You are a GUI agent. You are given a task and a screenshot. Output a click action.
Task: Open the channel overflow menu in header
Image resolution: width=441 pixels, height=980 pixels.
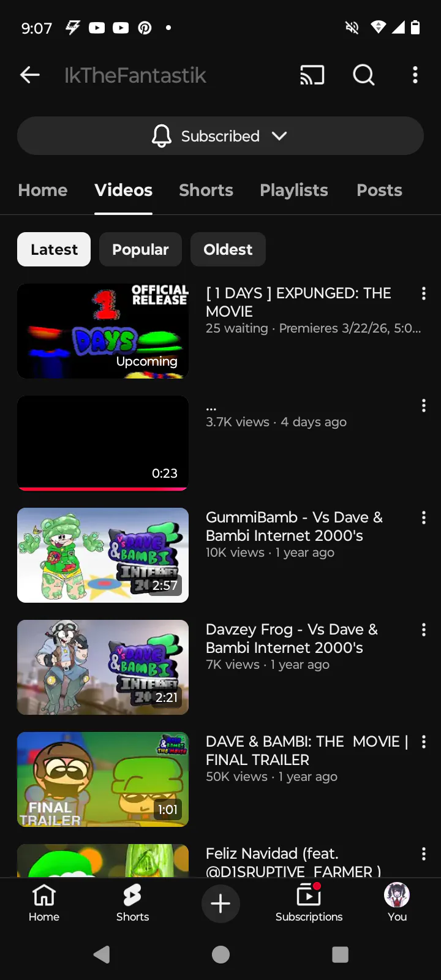pos(415,75)
